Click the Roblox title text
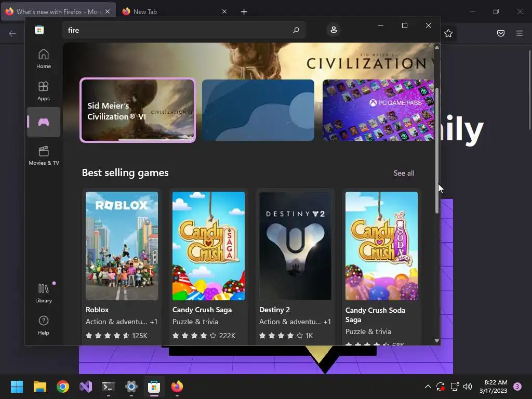The width and height of the screenshot is (532, 399). (97, 310)
